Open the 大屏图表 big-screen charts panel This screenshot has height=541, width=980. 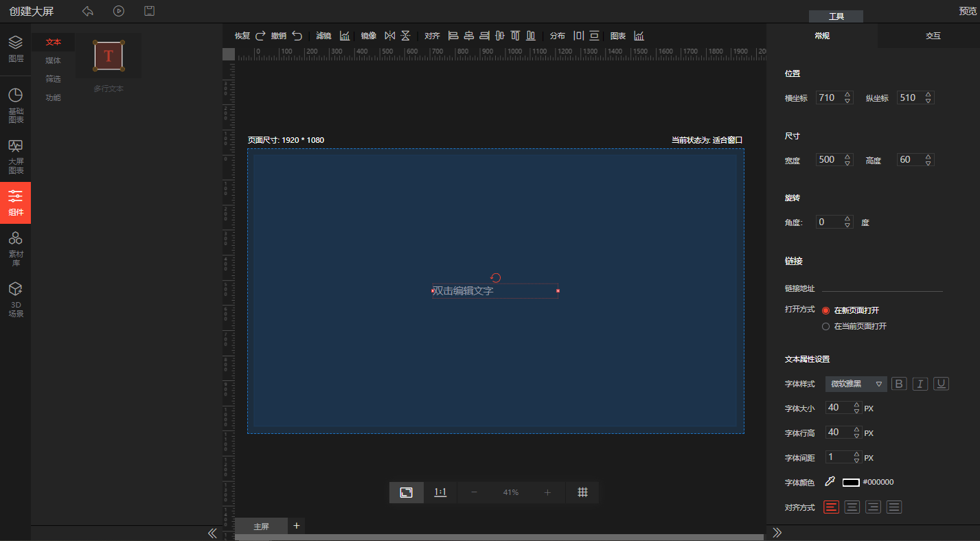click(15, 157)
